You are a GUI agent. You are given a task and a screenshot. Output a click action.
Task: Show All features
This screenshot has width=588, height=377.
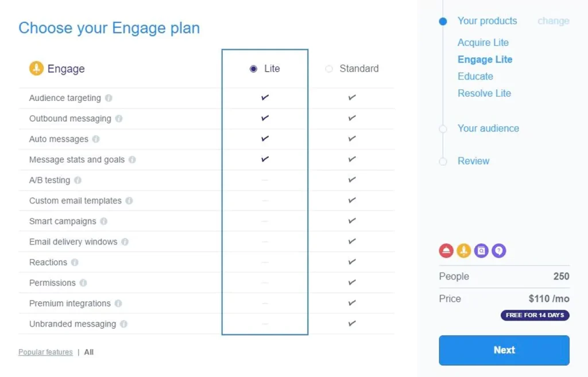[x=89, y=352]
